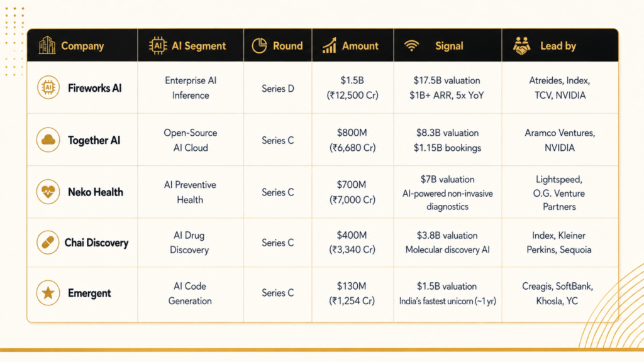Click the Together AI cloud icon
This screenshot has height=362, width=644.
point(48,140)
